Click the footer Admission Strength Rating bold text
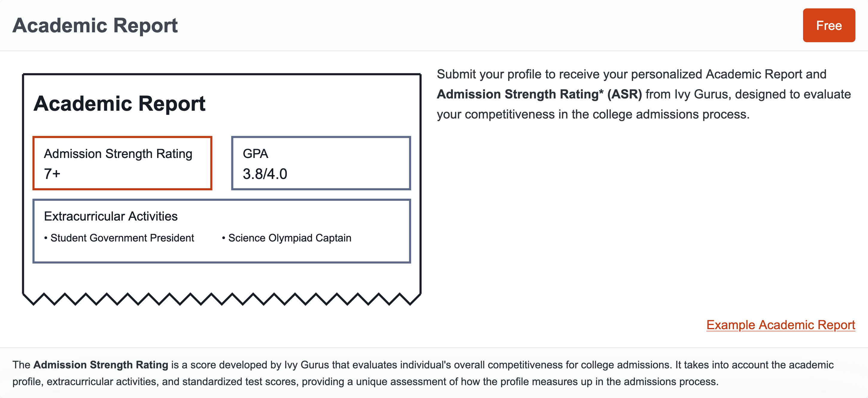 (100, 365)
